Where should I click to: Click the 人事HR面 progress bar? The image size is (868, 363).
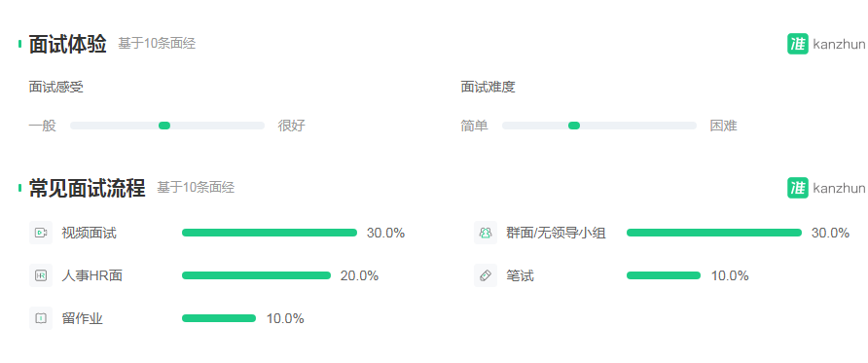coord(256,275)
